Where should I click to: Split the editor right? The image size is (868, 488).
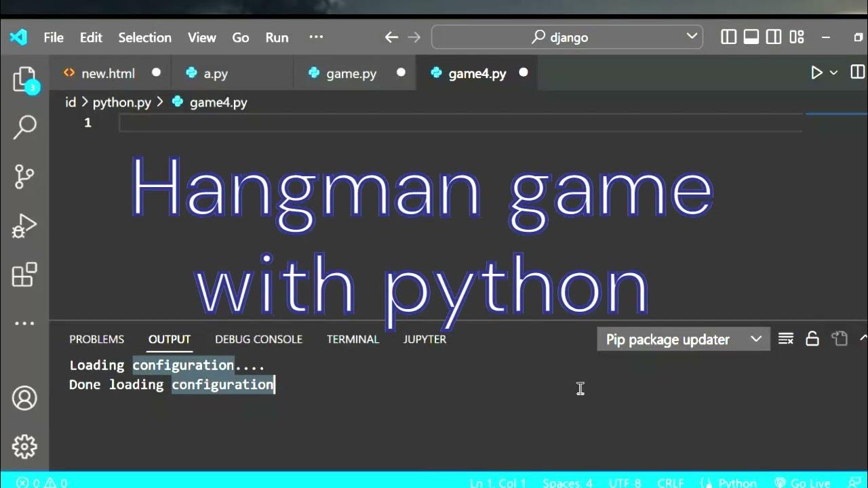(x=857, y=73)
